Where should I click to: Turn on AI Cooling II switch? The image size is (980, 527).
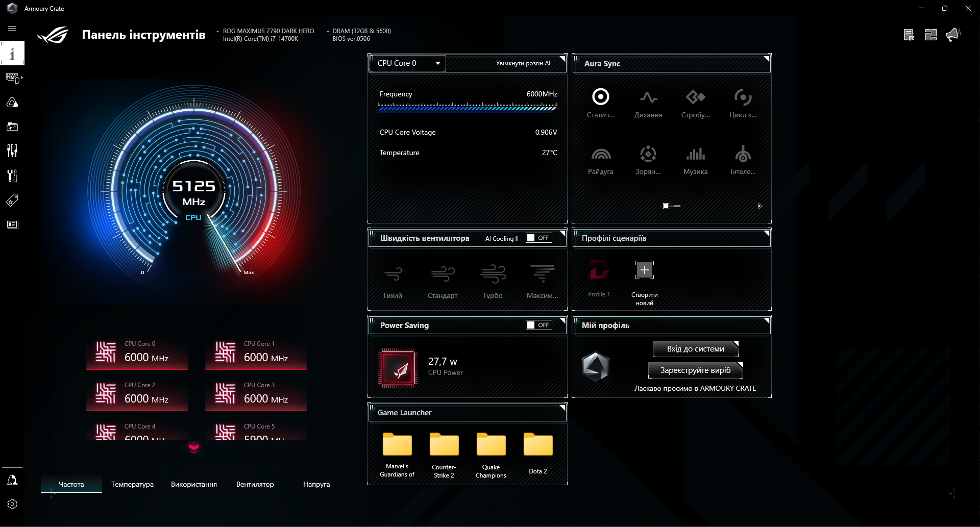pyautogui.click(x=538, y=237)
